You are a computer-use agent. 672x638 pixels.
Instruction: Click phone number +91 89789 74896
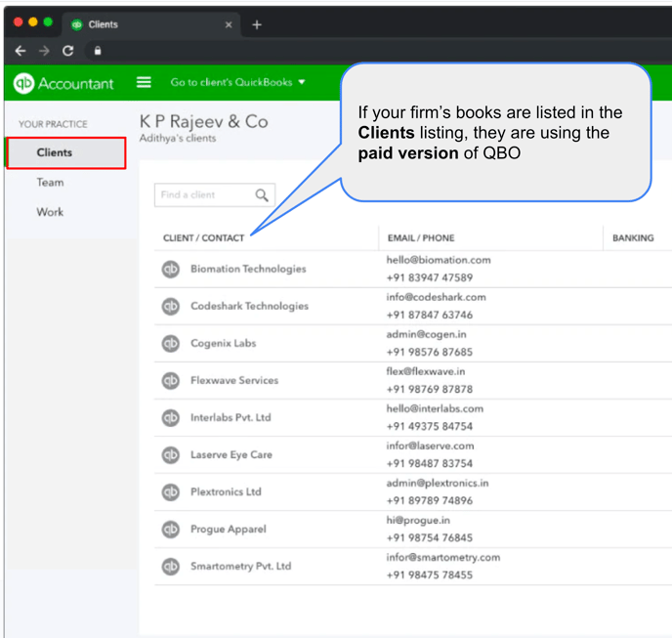pos(430,501)
